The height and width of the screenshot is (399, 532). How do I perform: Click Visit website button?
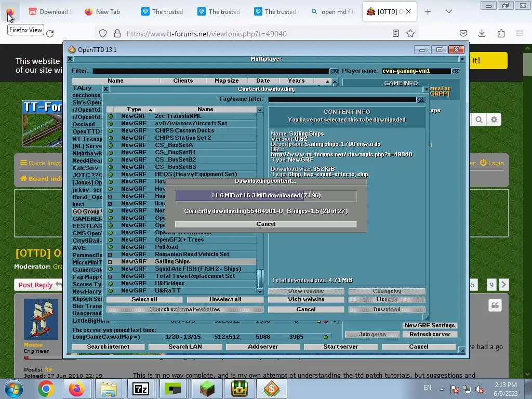pos(306,300)
